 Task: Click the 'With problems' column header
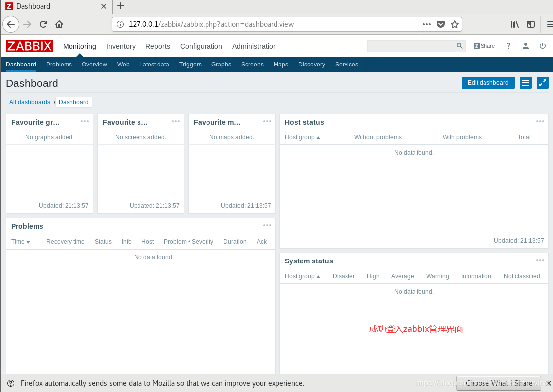click(x=462, y=137)
